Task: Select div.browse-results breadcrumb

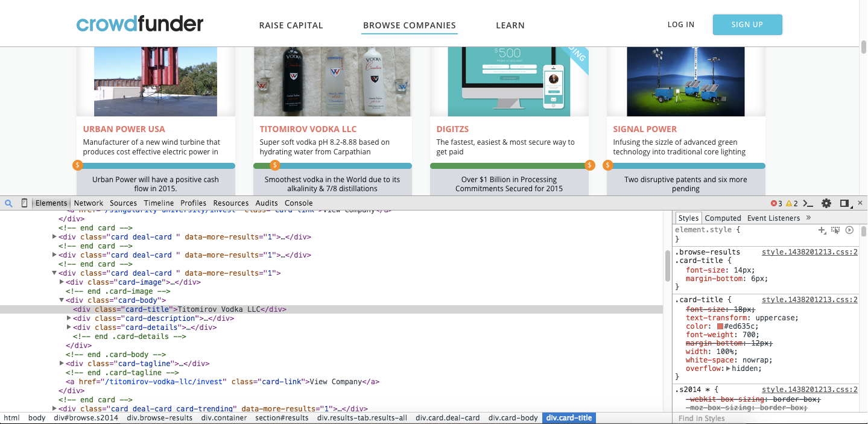Action: [160, 417]
